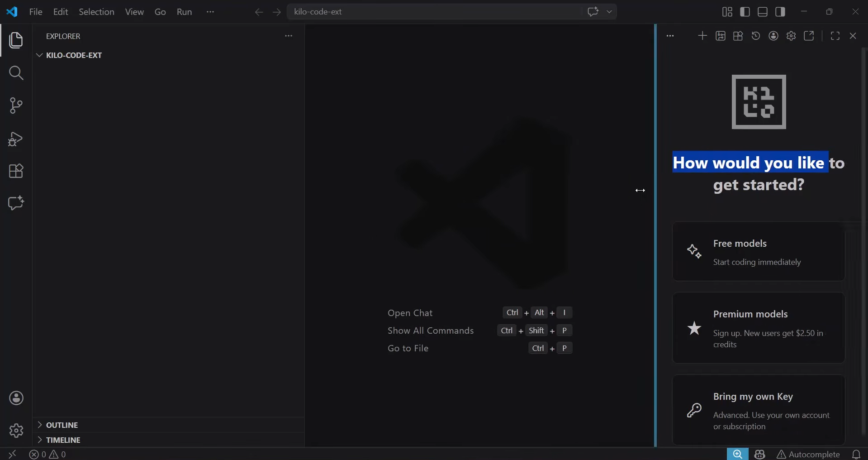Image resolution: width=868 pixels, height=460 pixels.
Task: Click the Go to File label
Action: (408, 348)
